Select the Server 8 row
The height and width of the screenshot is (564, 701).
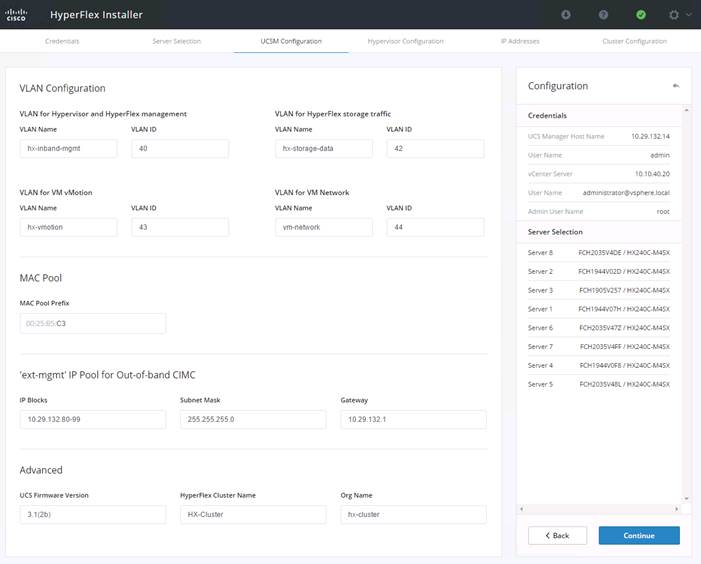tap(599, 253)
